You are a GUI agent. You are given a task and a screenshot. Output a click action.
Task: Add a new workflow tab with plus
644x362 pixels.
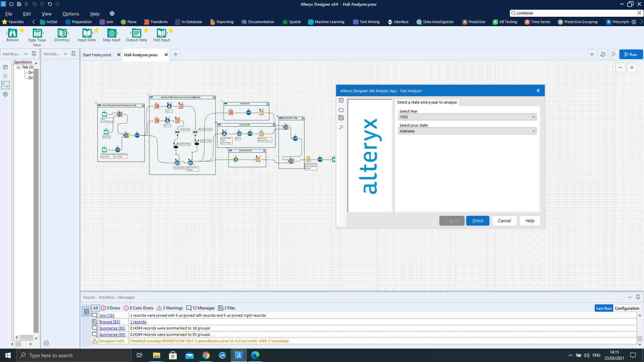tap(176, 54)
